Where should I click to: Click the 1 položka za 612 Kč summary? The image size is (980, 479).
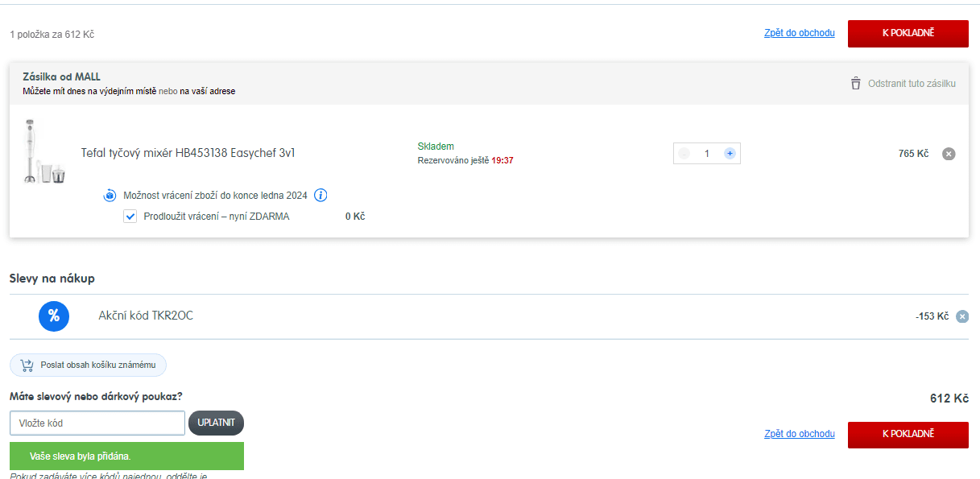(x=52, y=35)
